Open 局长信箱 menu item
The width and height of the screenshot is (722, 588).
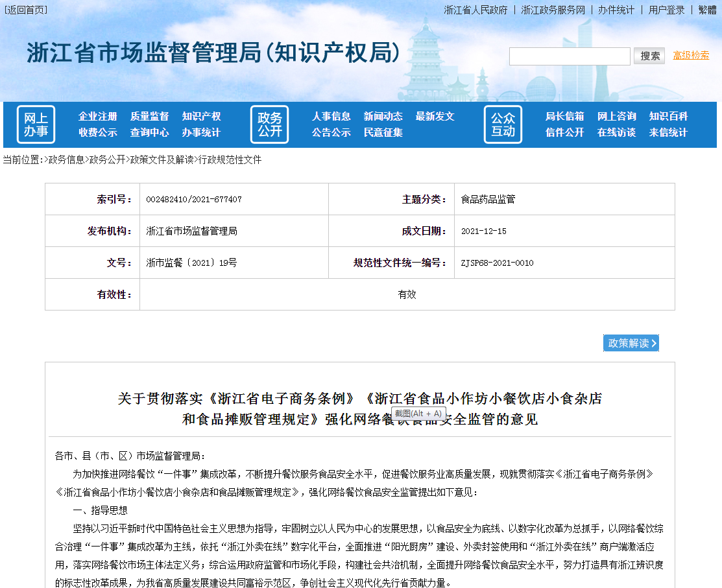point(565,117)
